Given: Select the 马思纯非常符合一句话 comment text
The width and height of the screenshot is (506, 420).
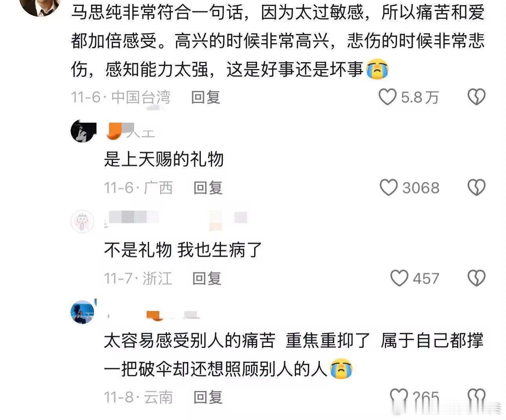Looking at the screenshot, I should coord(278,41).
